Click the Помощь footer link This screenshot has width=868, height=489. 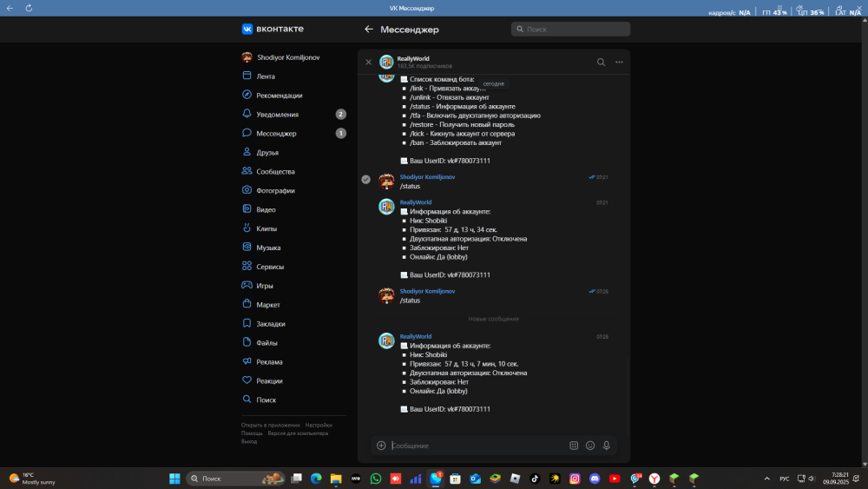click(x=252, y=433)
